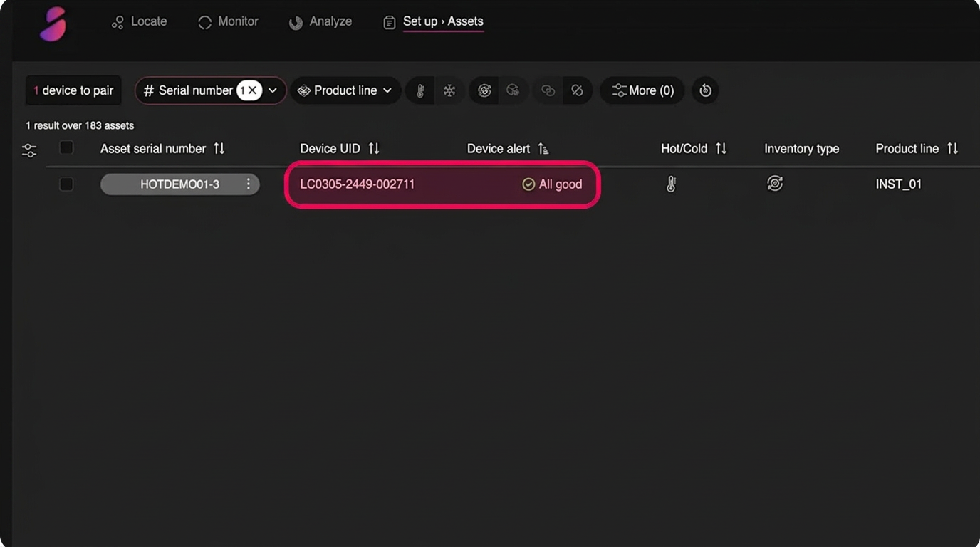Go to the Monitor section
Viewport: 980px width, 547px height.
tap(228, 21)
